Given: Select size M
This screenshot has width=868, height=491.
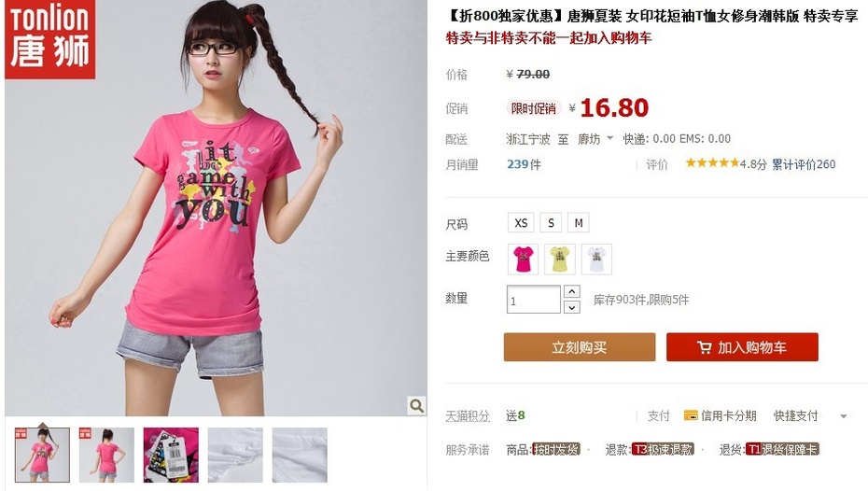Looking at the screenshot, I should coord(579,222).
